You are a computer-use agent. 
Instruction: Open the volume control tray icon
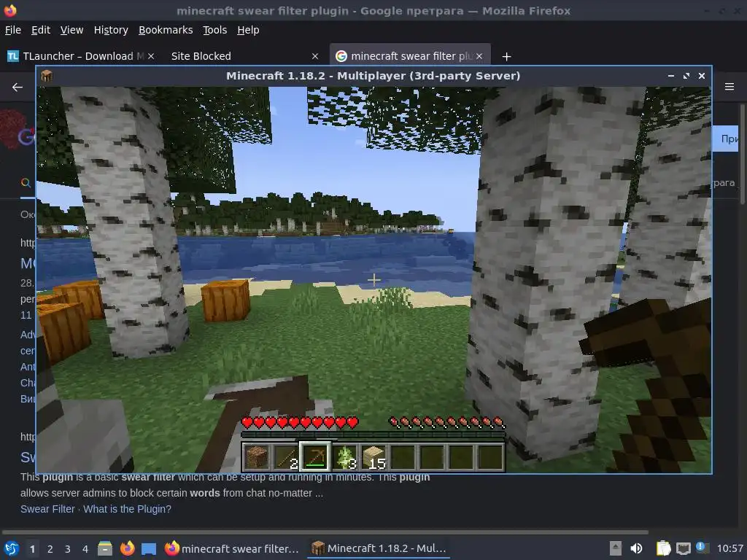pos(636,548)
